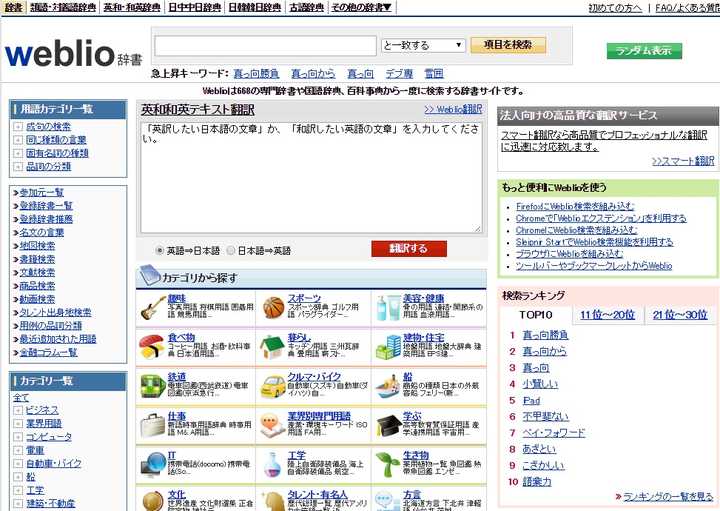Click the speech bubble icon for 業界別専門用語
720x511 pixels.
pos(273,425)
